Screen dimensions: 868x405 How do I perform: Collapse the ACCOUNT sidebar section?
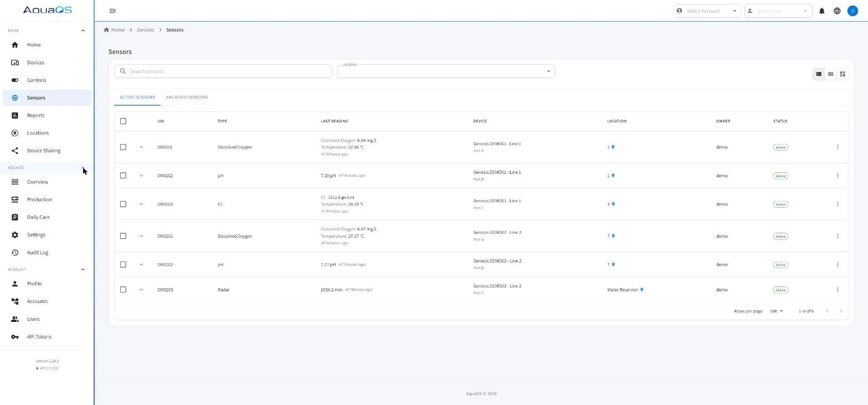83,270
